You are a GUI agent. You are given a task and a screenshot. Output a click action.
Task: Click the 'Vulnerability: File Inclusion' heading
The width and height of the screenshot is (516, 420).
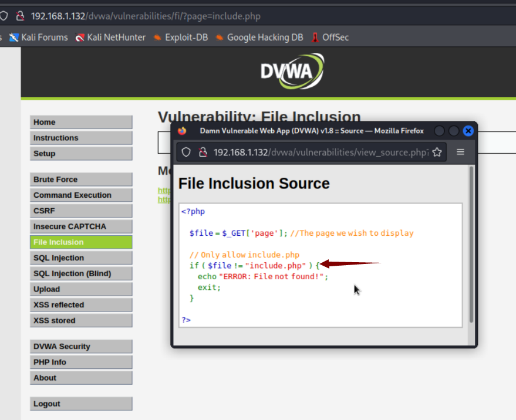(259, 117)
